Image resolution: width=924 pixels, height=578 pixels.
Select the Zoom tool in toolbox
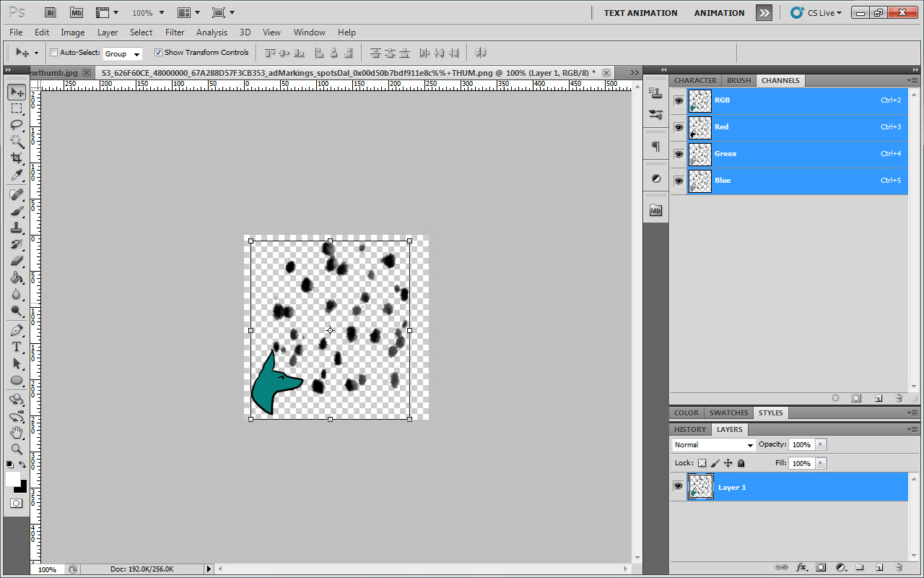tap(17, 449)
